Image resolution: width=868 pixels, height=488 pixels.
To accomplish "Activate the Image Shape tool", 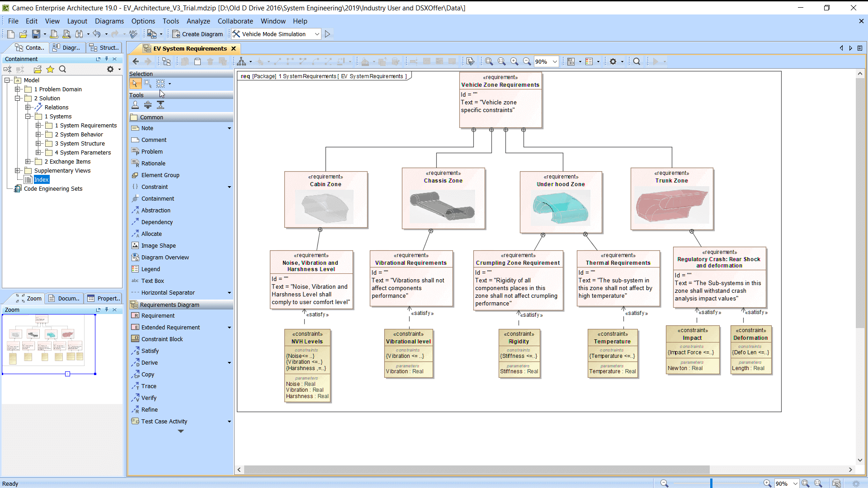I will (158, 245).
